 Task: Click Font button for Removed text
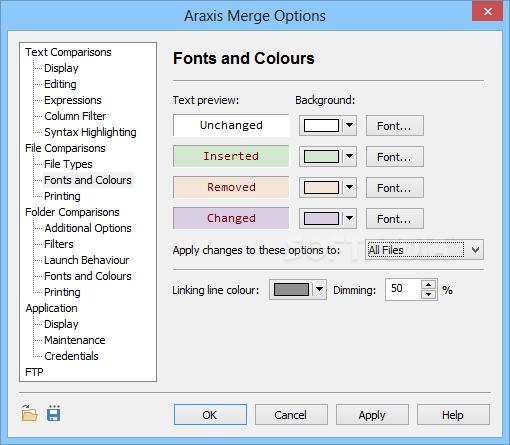(395, 187)
